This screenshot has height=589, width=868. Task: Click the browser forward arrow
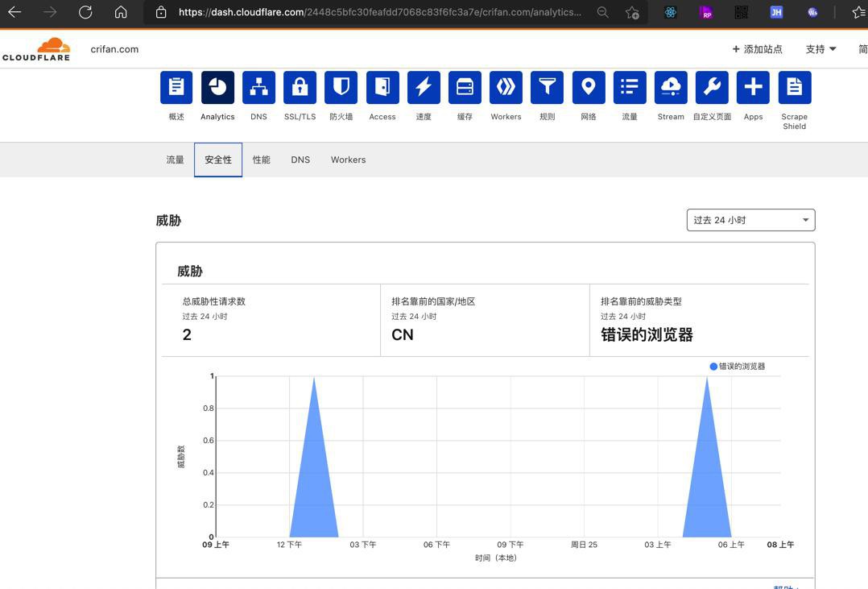tap(50, 11)
